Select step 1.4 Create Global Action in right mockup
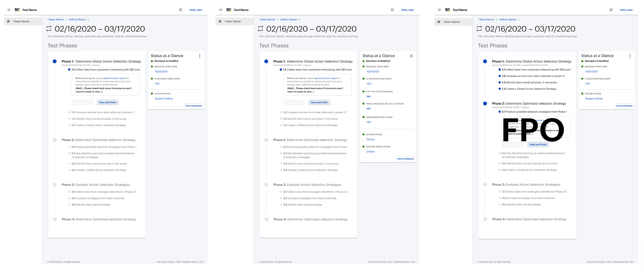 tap(529, 89)
